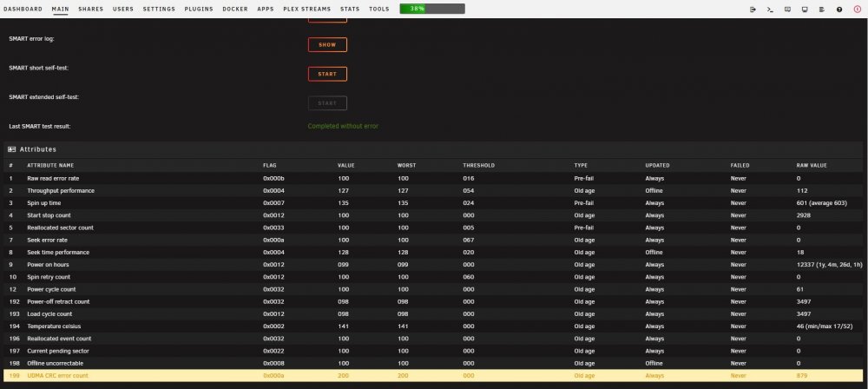Select 'Start stop count' attribute name
This screenshot has height=389, width=868.
tap(49, 215)
